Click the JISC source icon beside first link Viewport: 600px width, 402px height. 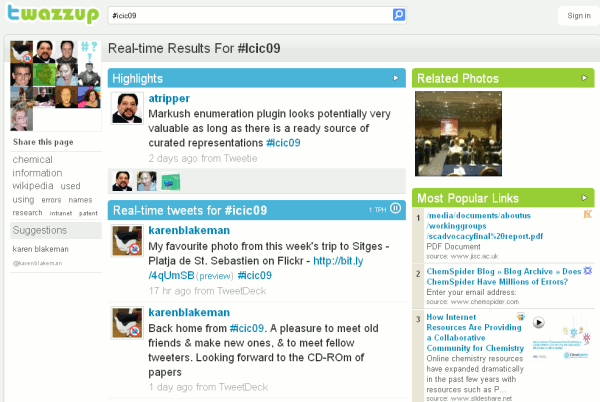(587, 215)
